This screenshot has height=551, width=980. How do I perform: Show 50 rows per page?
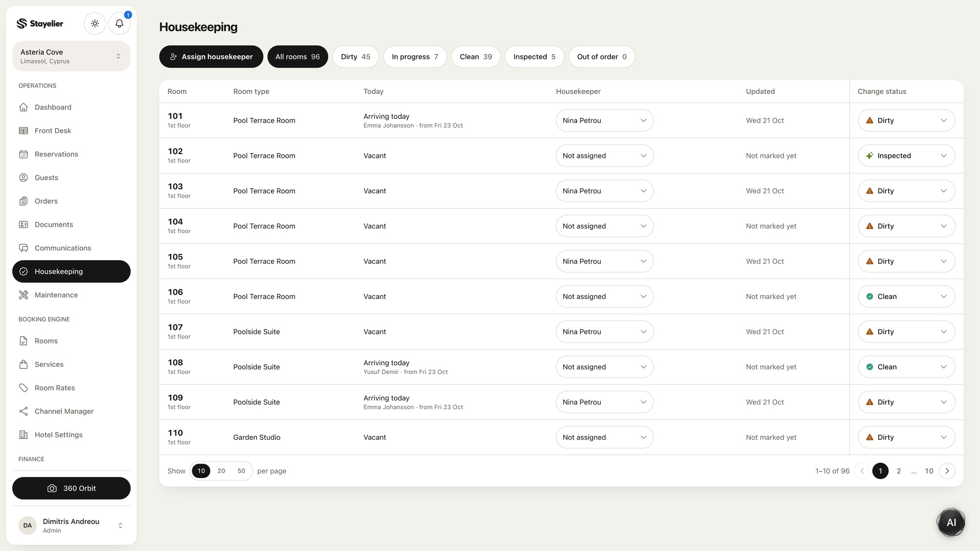241,471
